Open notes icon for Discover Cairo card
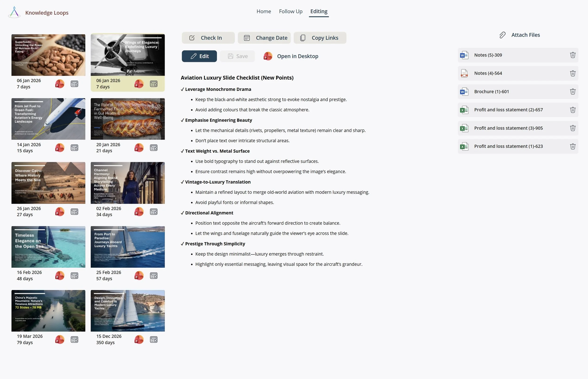Viewport: 588px width, 379px height. [74, 212]
